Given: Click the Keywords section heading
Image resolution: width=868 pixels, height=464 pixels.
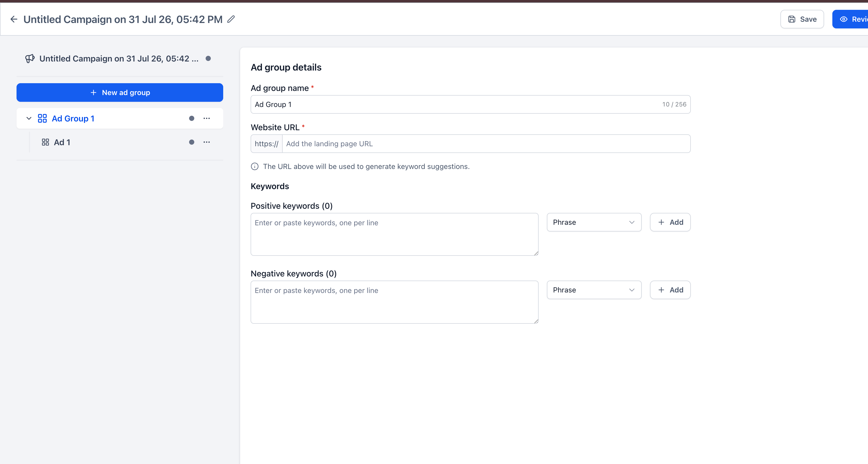Looking at the screenshot, I should 270,186.
